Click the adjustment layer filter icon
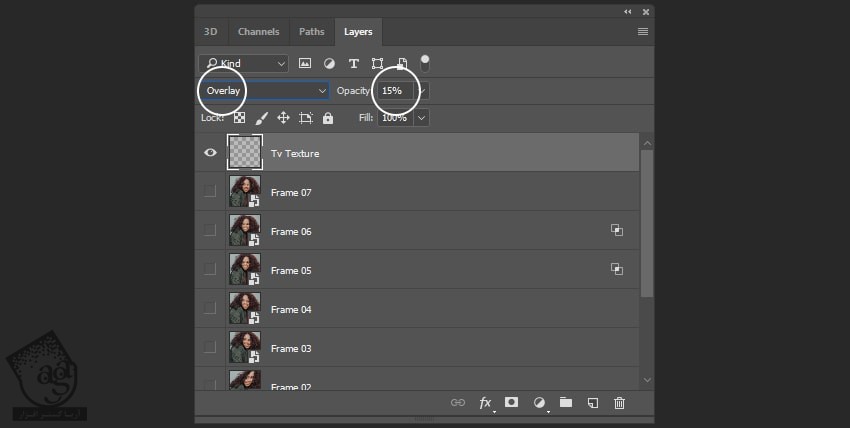This screenshot has width=850, height=428. 329,63
